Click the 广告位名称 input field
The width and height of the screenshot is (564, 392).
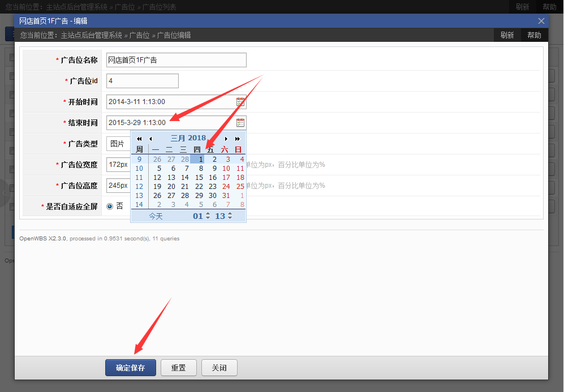[176, 60]
